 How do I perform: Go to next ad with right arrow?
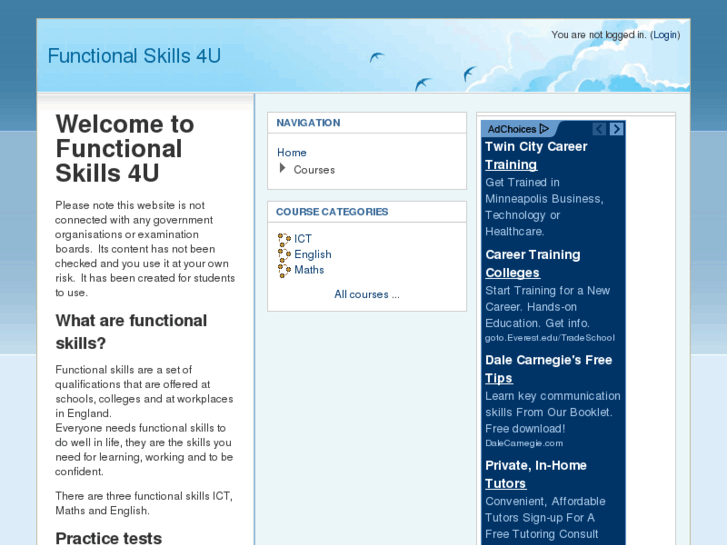(x=617, y=129)
